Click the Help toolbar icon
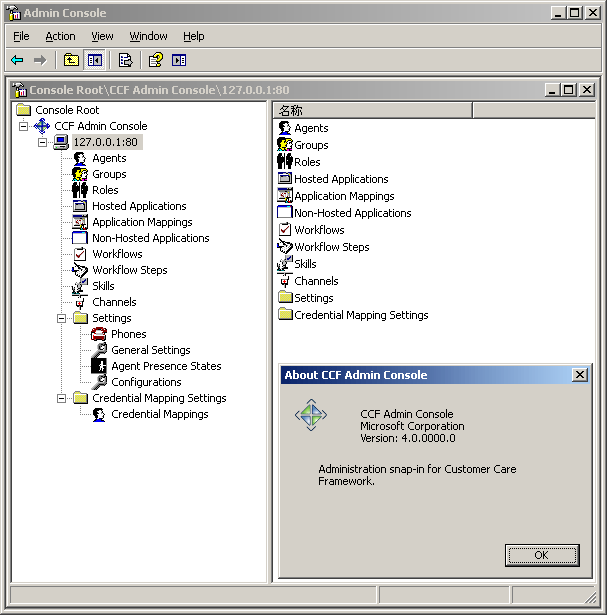607x615 pixels. [156, 60]
